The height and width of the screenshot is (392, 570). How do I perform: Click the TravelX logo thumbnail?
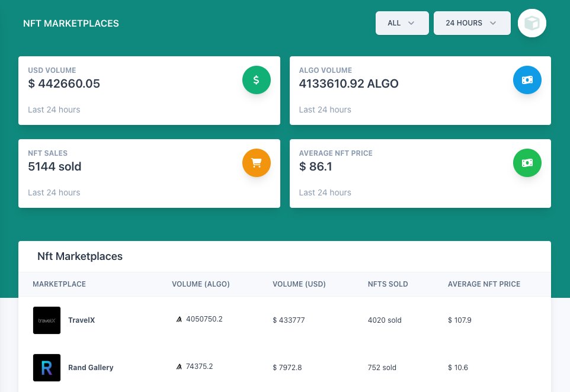pos(46,320)
